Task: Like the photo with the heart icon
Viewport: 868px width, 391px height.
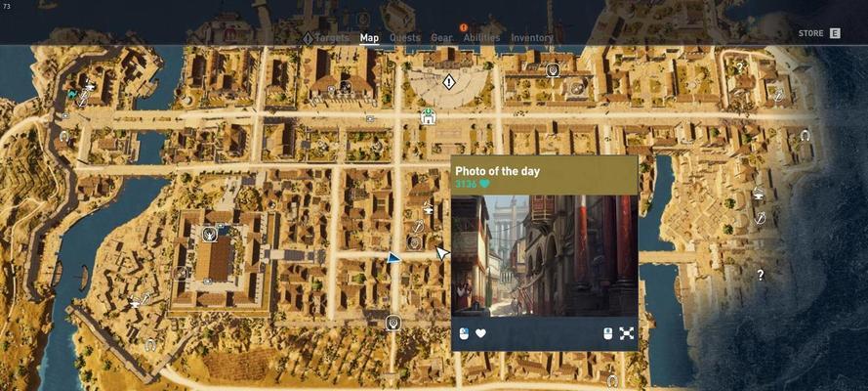Action: (481, 333)
